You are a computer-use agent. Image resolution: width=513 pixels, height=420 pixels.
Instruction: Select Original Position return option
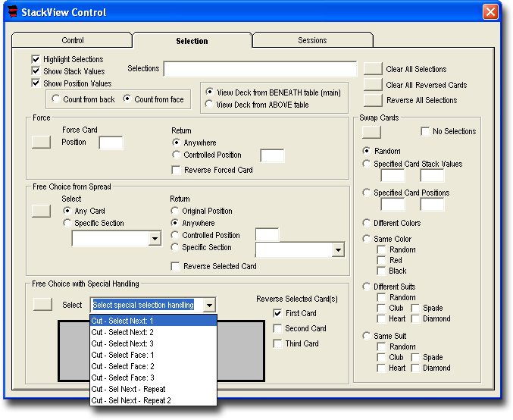[x=175, y=211]
